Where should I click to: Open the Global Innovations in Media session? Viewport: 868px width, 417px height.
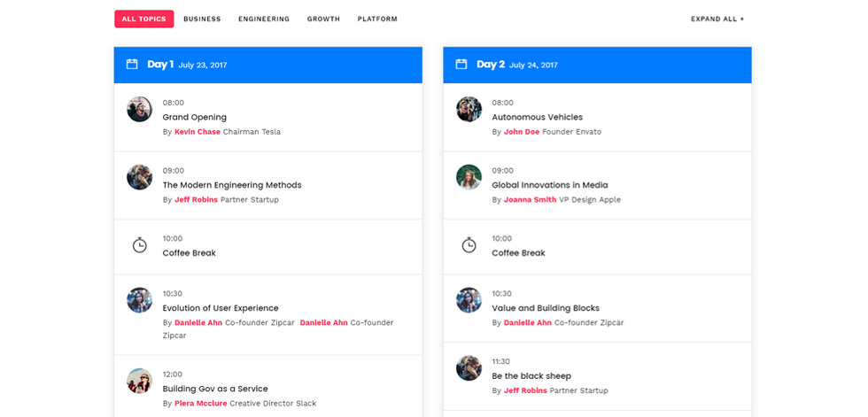[x=550, y=185]
